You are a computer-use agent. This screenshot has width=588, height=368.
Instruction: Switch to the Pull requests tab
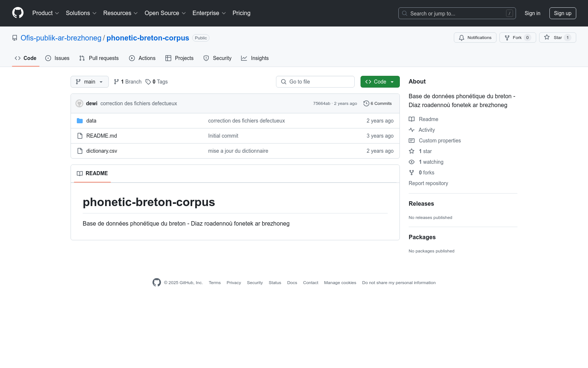click(99, 58)
